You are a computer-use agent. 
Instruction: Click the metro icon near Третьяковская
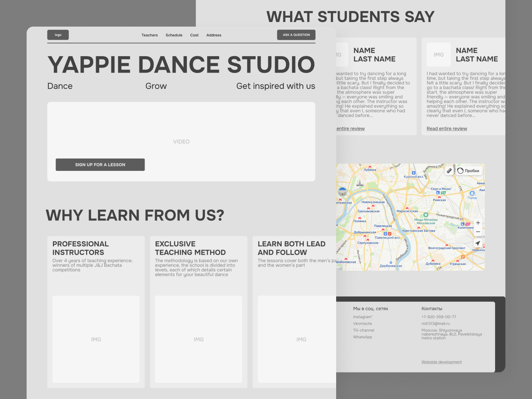[x=368, y=208]
